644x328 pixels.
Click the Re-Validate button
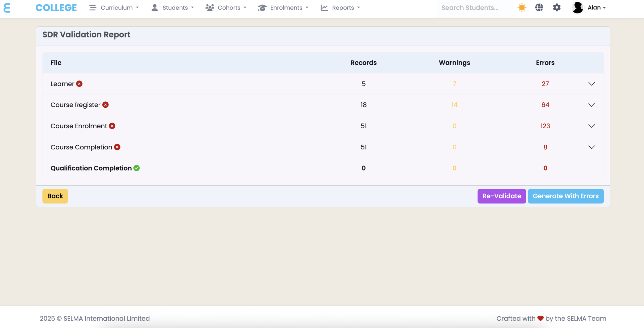point(502,196)
